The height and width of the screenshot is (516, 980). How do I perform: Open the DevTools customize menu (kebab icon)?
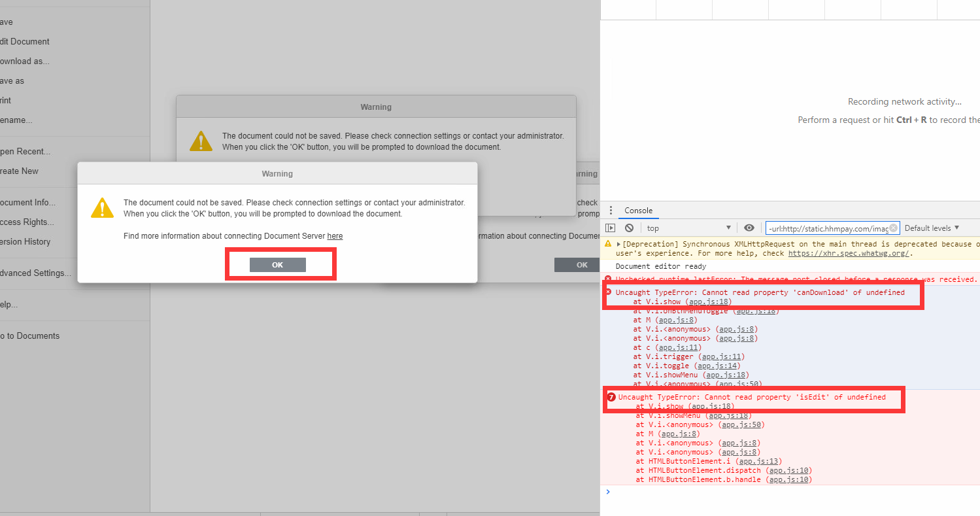tap(611, 210)
